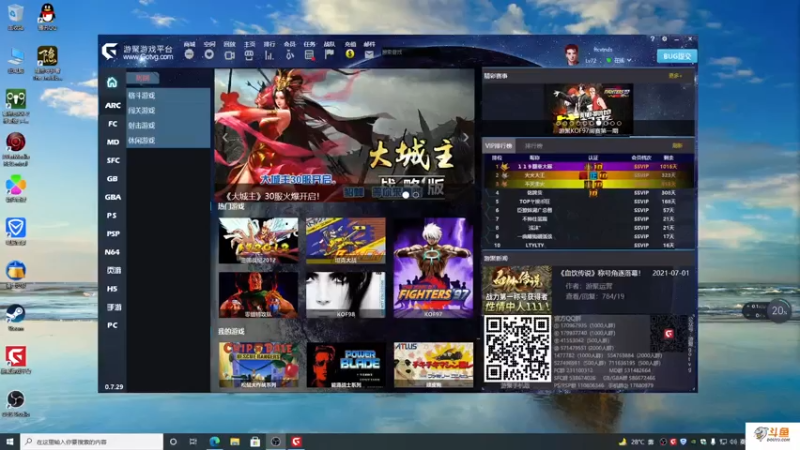Select the PSP platform in sidebar
This screenshot has height=450, width=800.
pyautogui.click(x=113, y=234)
